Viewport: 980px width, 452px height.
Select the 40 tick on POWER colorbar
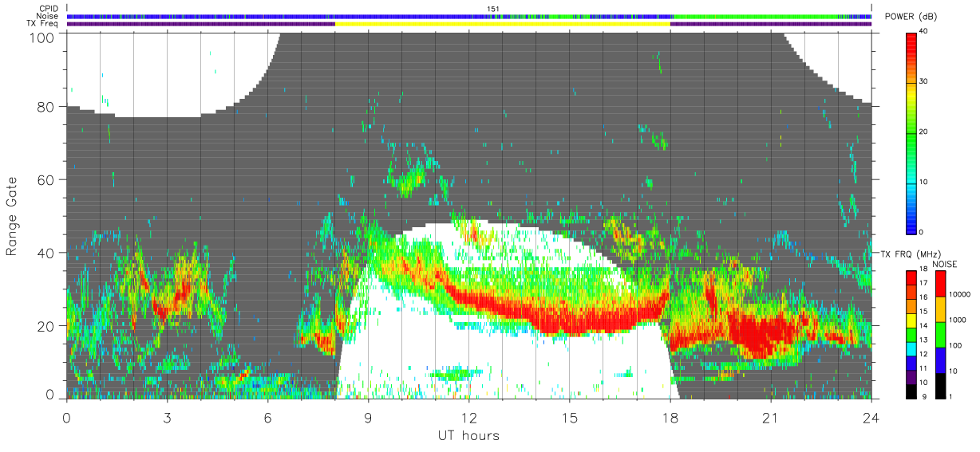tap(924, 31)
